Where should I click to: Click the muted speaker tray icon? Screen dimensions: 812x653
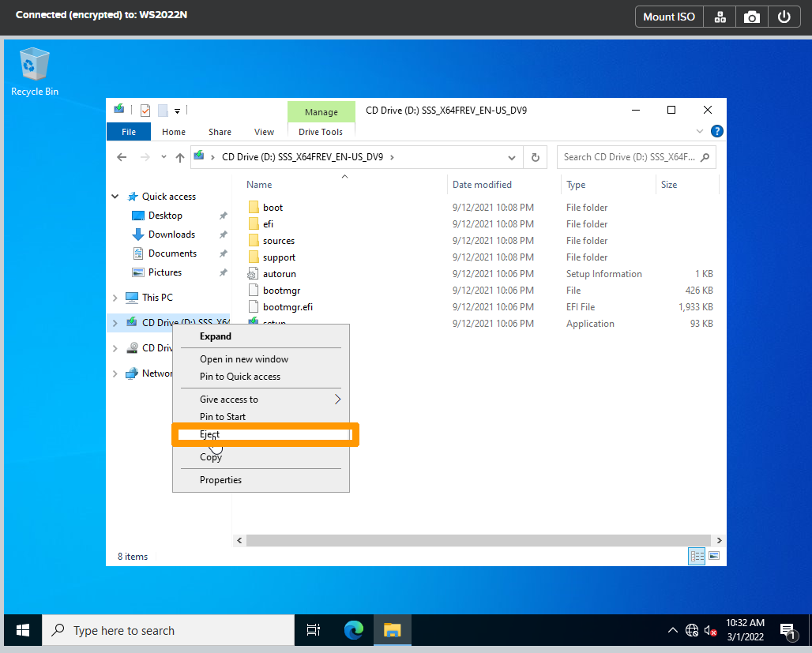click(710, 630)
